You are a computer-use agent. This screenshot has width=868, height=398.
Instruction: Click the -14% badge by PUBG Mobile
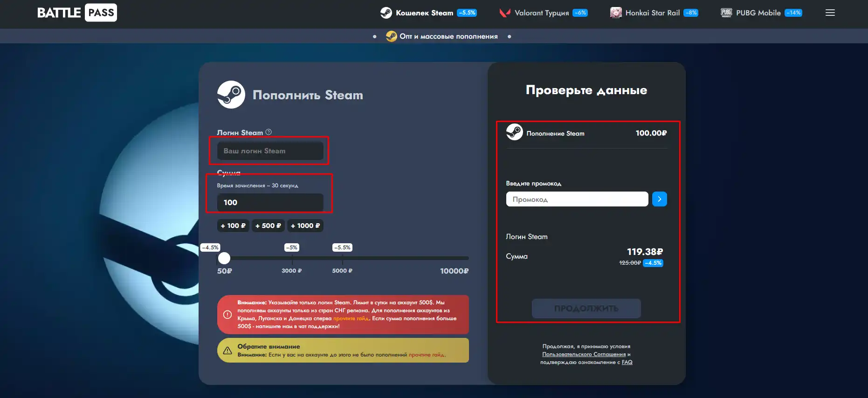coord(793,13)
